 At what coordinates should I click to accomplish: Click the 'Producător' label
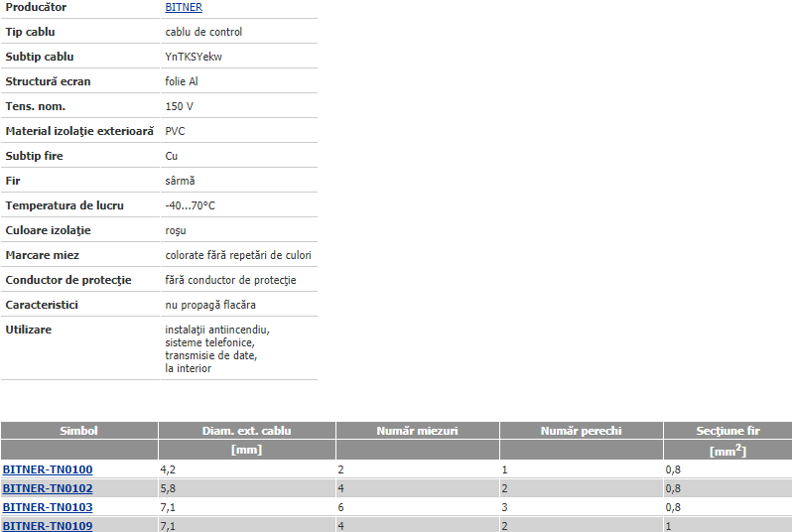36,7
